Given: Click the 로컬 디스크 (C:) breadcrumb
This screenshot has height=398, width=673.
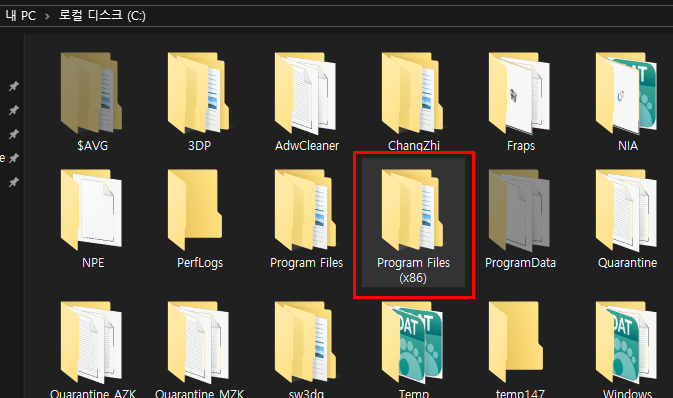Looking at the screenshot, I should [x=102, y=15].
